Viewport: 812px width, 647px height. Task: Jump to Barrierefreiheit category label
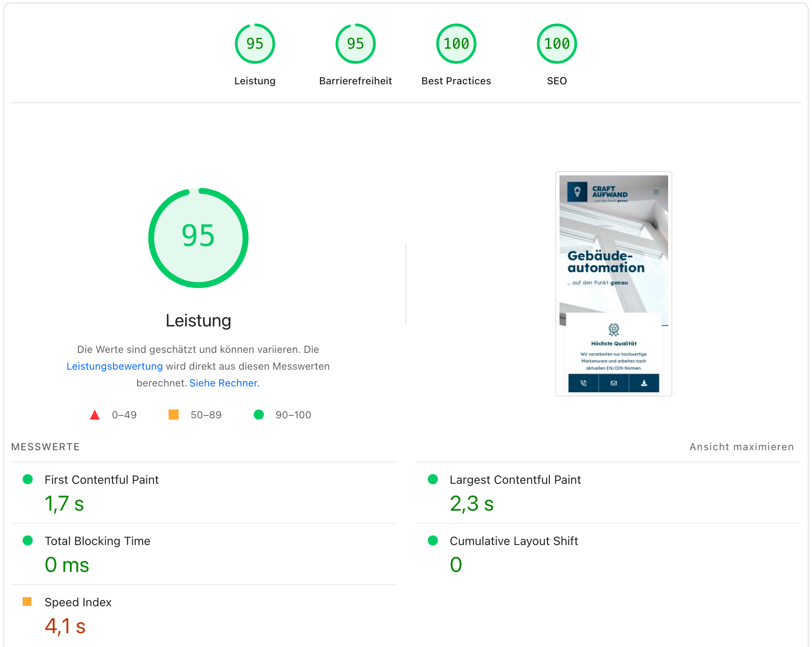[355, 81]
